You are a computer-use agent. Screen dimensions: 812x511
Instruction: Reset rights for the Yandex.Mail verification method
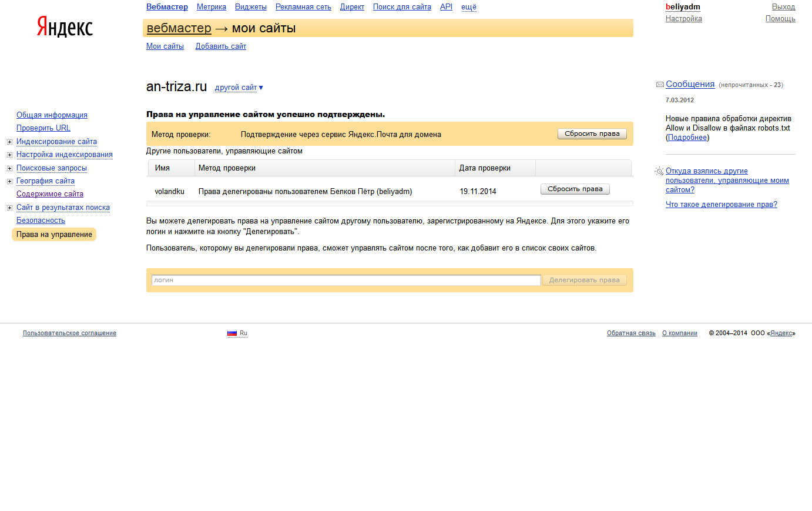click(x=592, y=134)
